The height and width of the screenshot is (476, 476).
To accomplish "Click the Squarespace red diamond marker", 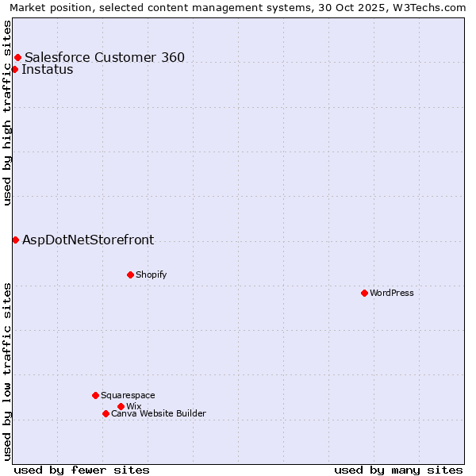I will pos(95,395).
